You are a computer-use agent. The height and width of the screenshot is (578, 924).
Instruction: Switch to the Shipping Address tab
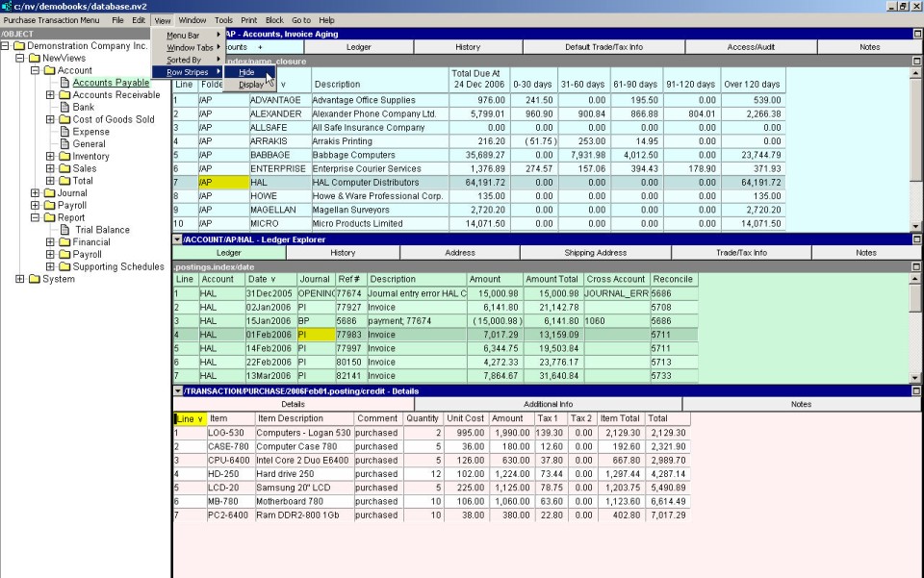click(597, 253)
